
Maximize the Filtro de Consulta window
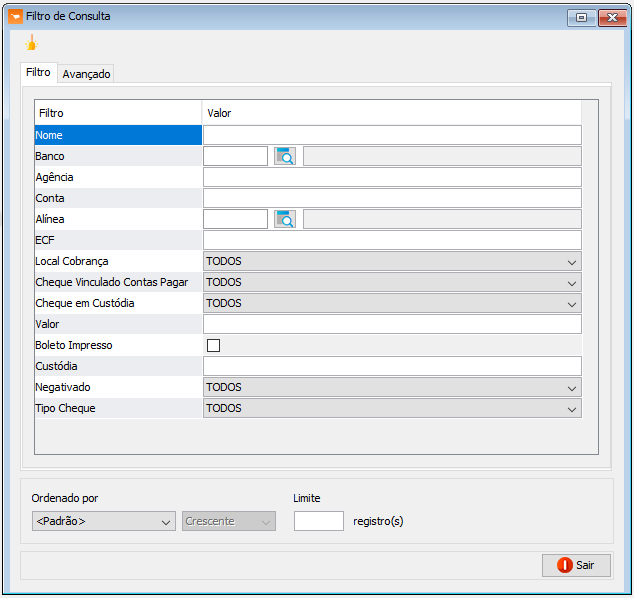tap(581, 17)
